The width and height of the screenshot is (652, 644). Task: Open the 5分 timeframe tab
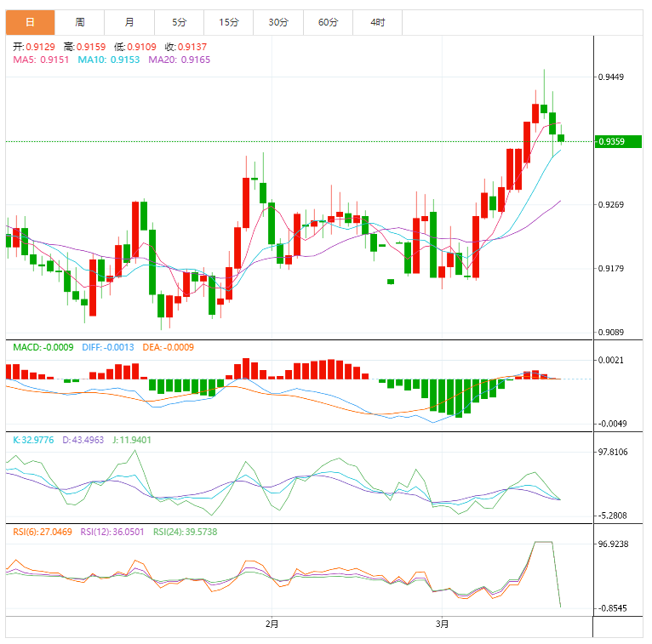click(x=180, y=22)
